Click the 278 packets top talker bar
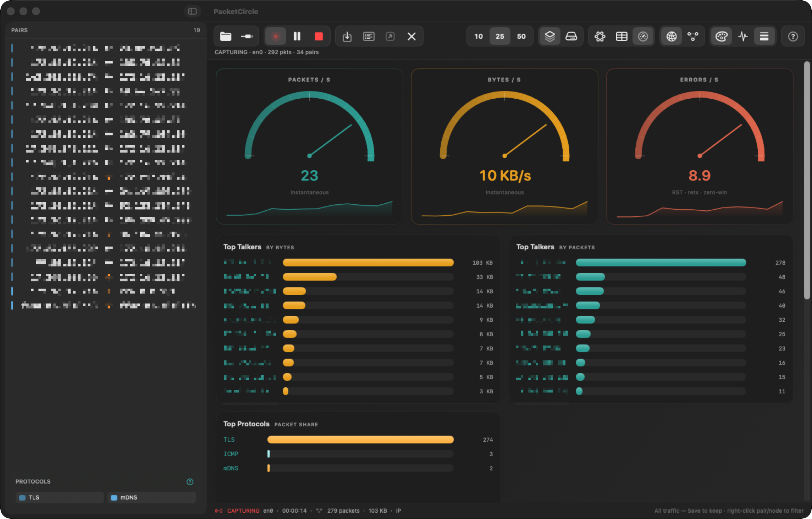Viewport: 812px width, 519px height. point(661,262)
